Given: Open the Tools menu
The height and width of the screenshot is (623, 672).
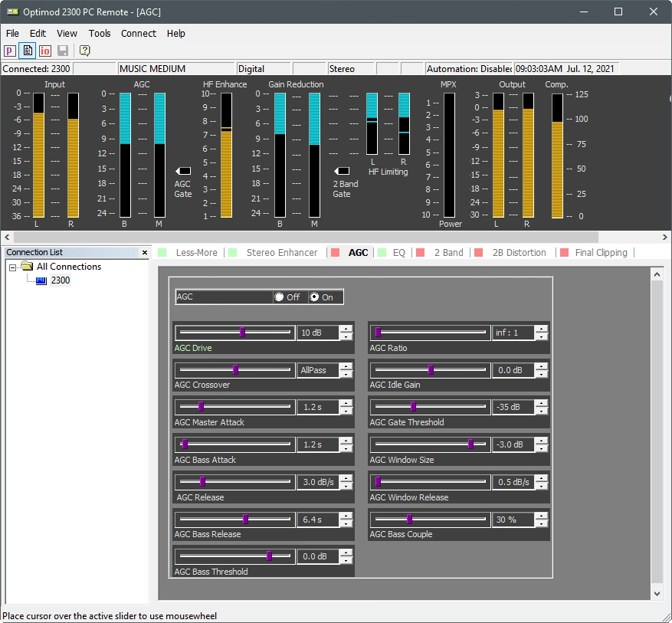Looking at the screenshot, I should pos(100,34).
